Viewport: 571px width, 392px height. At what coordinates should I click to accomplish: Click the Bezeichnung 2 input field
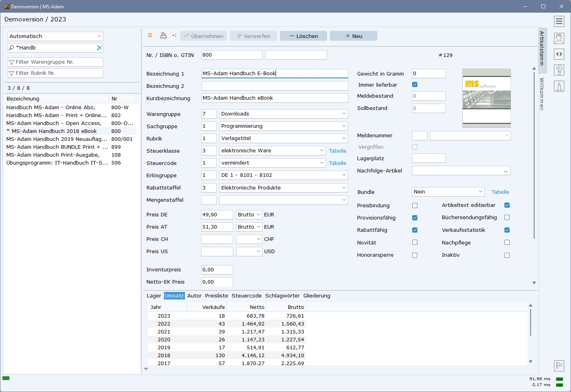click(x=274, y=86)
